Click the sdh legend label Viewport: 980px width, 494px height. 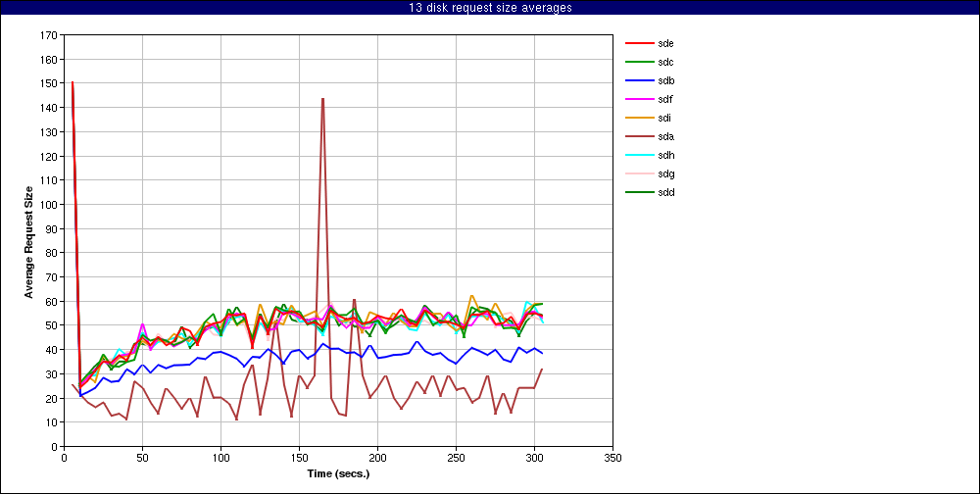point(665,155)
